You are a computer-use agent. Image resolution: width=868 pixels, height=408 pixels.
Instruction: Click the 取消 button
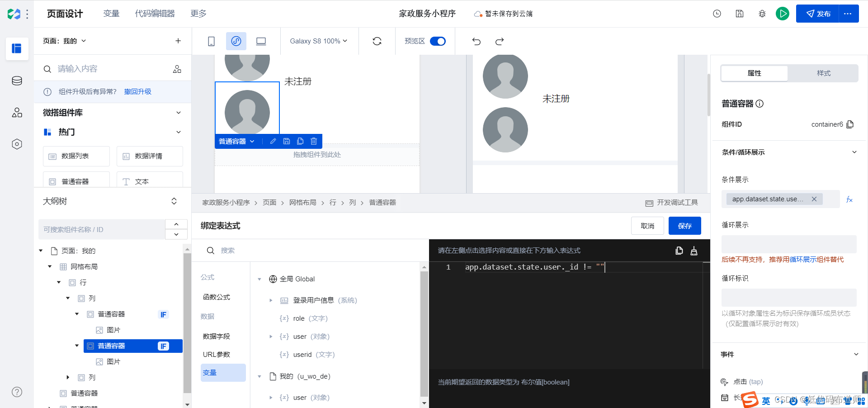pos(647,226)
